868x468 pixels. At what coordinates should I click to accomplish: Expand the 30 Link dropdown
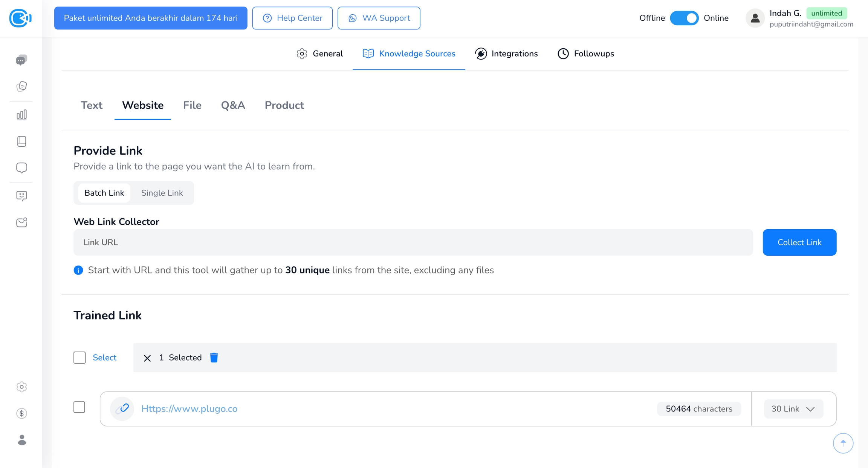tap(793, 409)
